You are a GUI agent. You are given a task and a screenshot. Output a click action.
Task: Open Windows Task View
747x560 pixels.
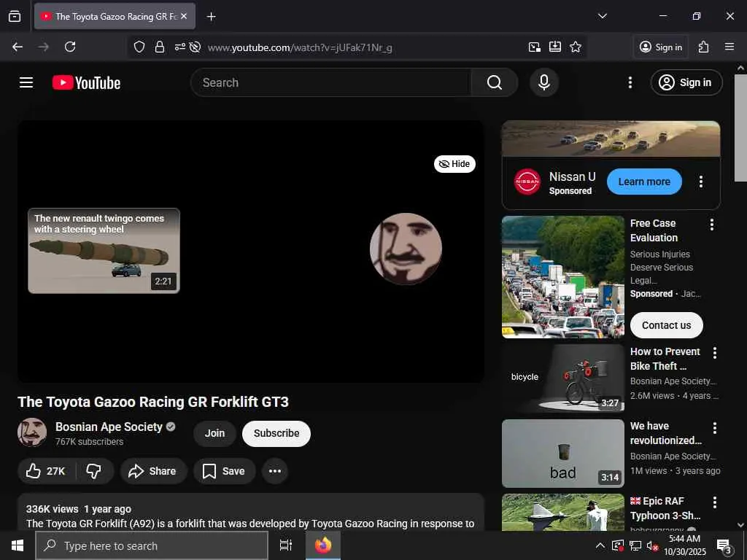point(286,545)
